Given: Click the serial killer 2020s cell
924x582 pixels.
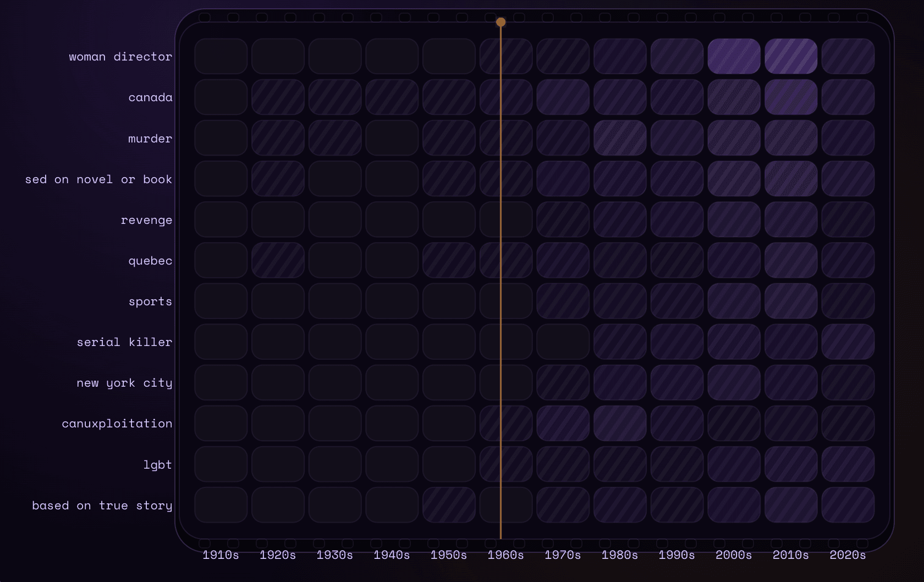Looking at the screenshot, I should click(848, 342).
